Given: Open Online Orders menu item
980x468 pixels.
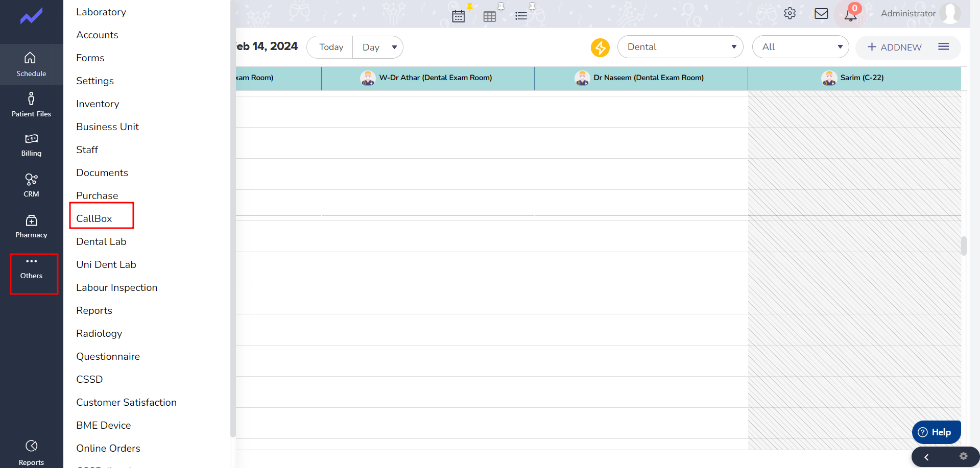Looking at the screenshot, I should coord(108,448).
